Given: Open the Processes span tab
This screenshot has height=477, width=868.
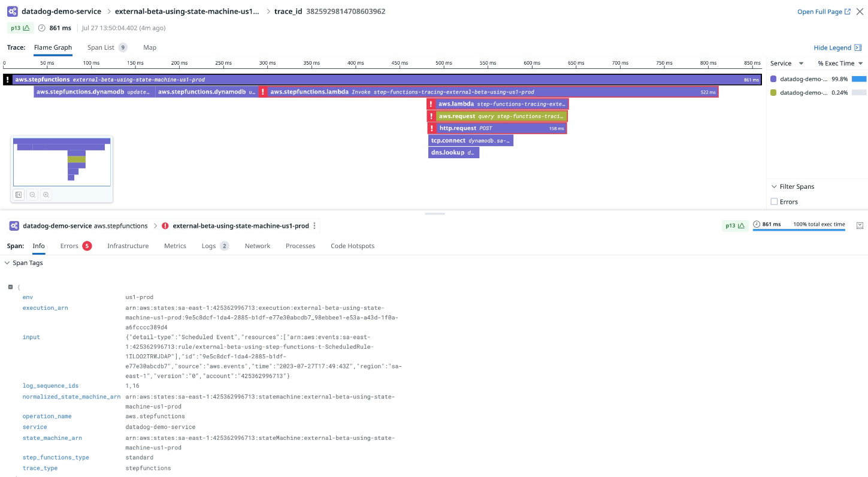Looking at the screenshot, I should (300, 246).
